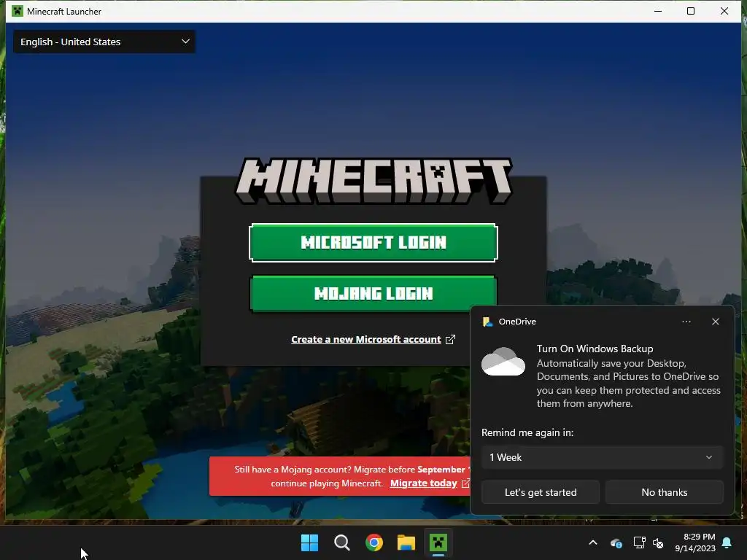Click Minecraft Launcher taskbar icon
The image size is (747, 560).
(x=438, y=542)
